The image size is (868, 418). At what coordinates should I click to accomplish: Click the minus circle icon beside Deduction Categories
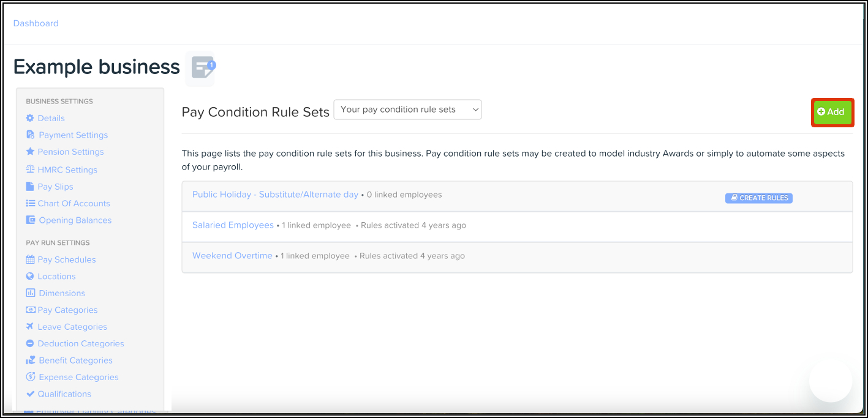[x=30, y=344]
